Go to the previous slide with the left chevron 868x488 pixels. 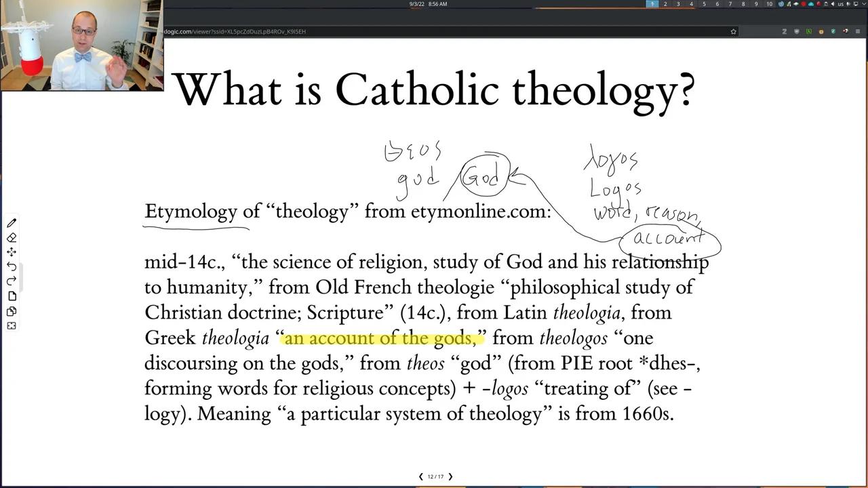420,476
